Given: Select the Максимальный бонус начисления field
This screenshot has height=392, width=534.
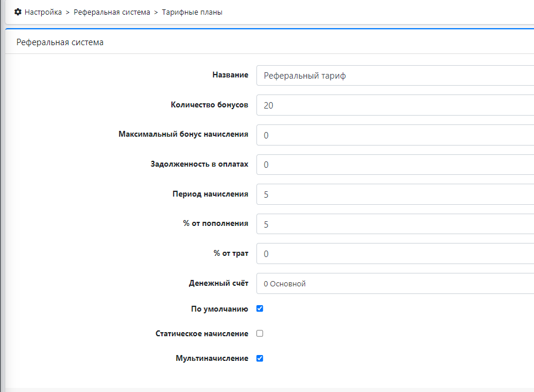Looking at the screenshot, I should pyautogui.click(x=394, y=135).
